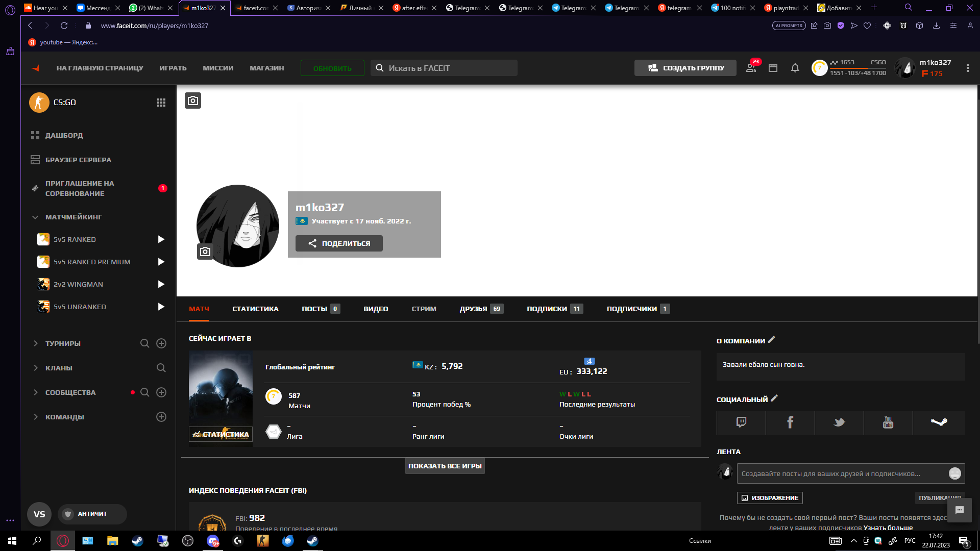This screenshot has height=551, width=980.
Task: Click Узнать больше link
Action: click(x=888, y=528)
